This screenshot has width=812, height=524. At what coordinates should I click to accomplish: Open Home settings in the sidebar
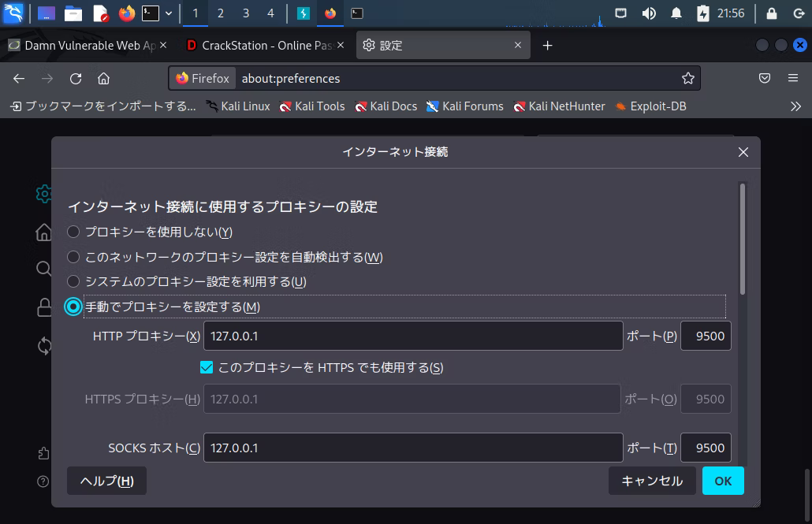[x=44, y=232]
